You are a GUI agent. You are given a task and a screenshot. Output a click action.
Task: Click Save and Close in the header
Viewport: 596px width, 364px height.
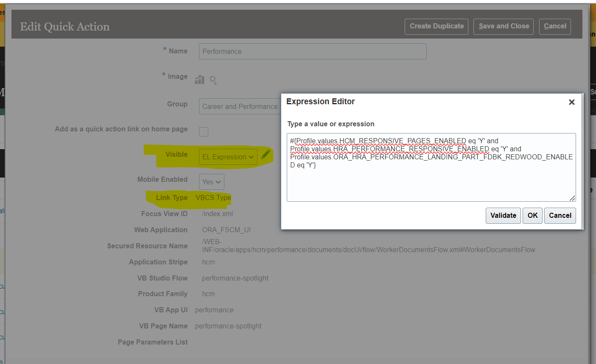pos(503,26)
